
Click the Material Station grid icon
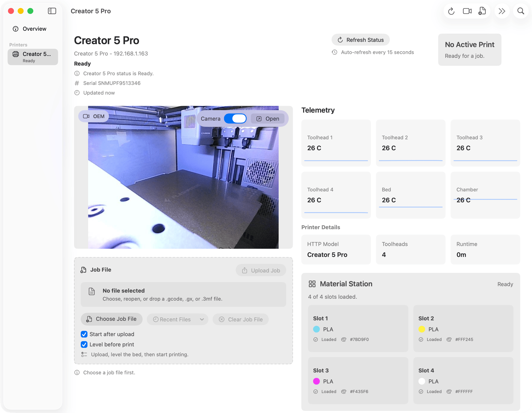coord(312,284)
